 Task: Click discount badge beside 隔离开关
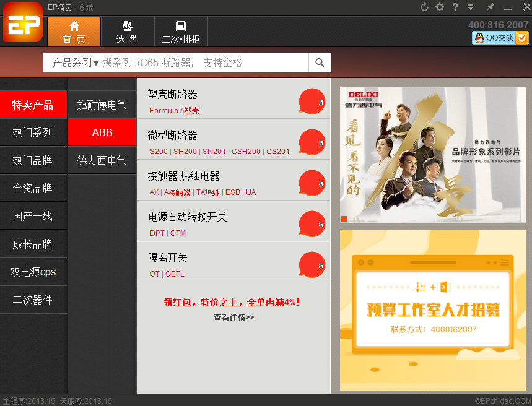(x=312, y=265)
